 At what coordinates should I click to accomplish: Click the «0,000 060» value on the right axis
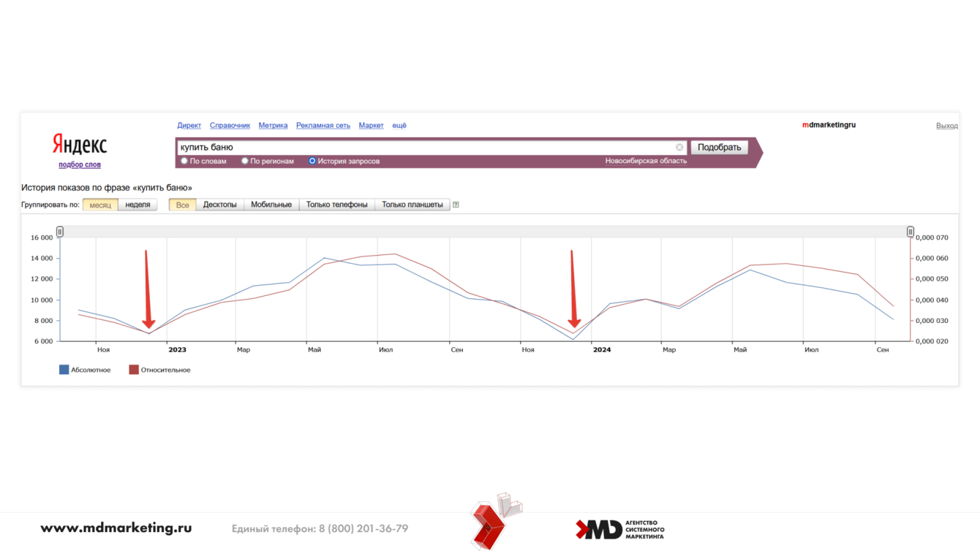(932, 259)
